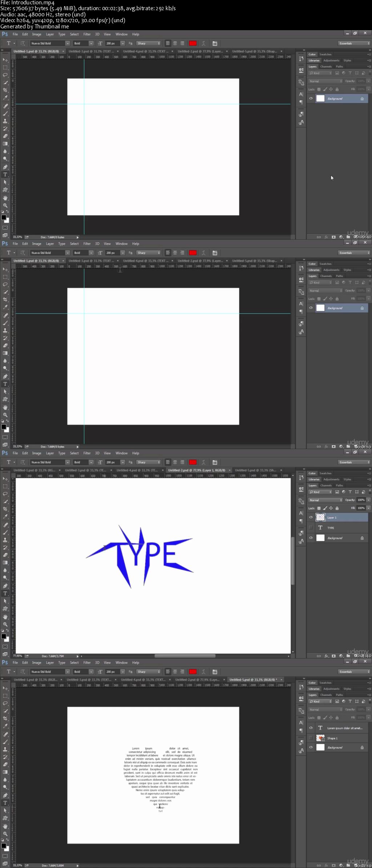This screenshot has height=868, width=372.
Task: Click the Layers panel menu button in TYPE frame
Action: click(369, 485)
